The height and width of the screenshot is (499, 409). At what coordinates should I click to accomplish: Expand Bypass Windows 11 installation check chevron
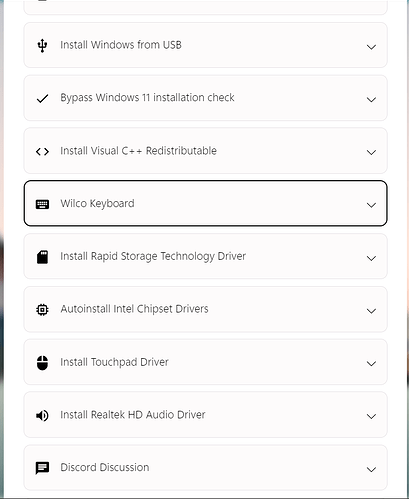click(x=371, y=99)
